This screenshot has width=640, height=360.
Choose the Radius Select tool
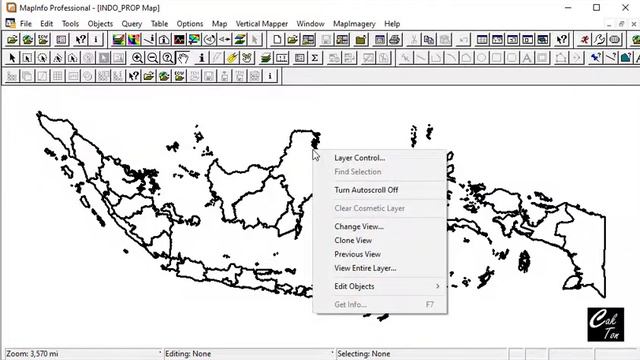click(x=42, y=58)
